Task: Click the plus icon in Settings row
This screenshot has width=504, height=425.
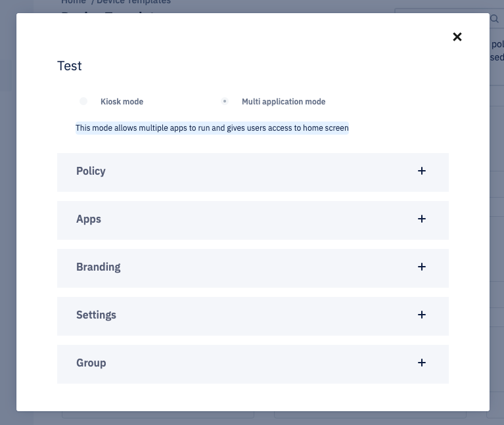Action: click(x=422, y=315)
